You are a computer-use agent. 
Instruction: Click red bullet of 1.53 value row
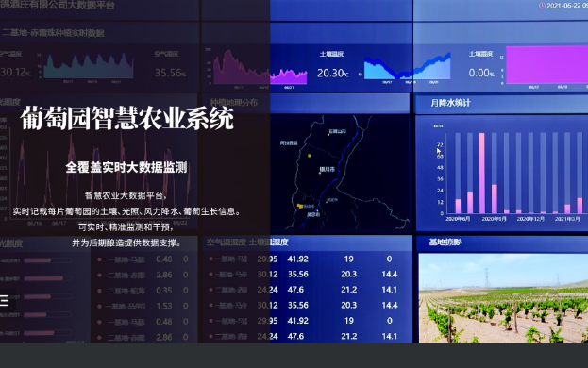(99, 306)
